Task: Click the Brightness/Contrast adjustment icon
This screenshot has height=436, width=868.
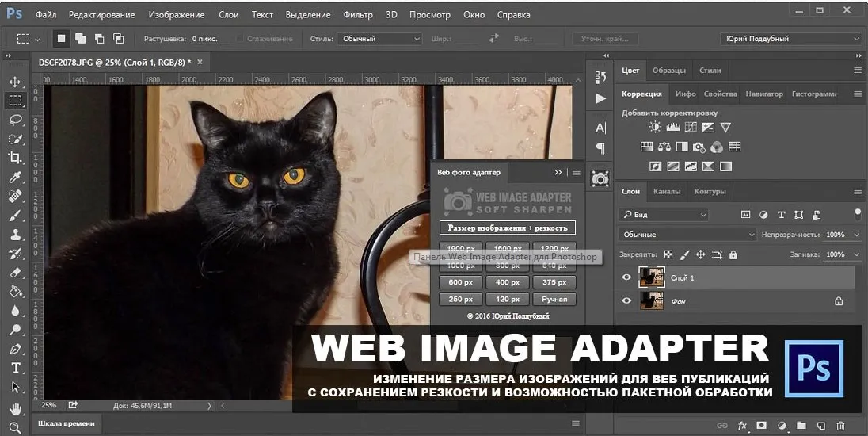Action: point(655,127)
